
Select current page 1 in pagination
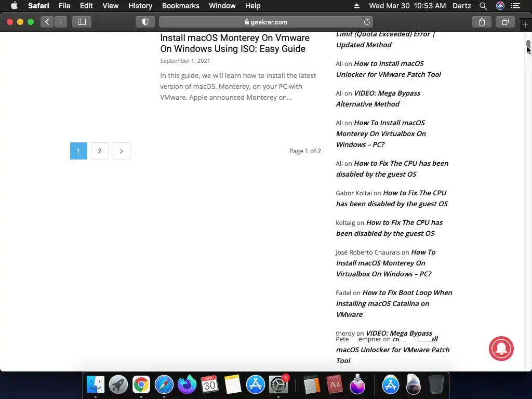click(78, 151)
